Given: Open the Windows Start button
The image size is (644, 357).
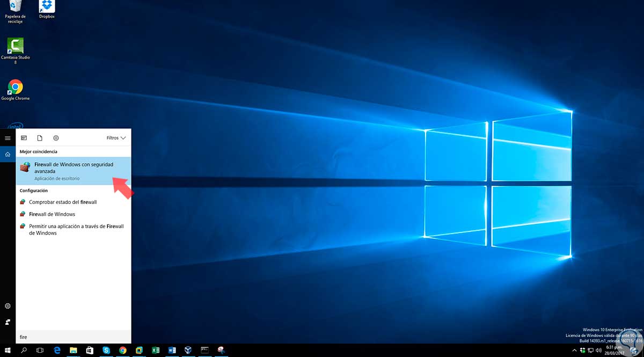Looking at the screenshot, I should pos(8,350).
